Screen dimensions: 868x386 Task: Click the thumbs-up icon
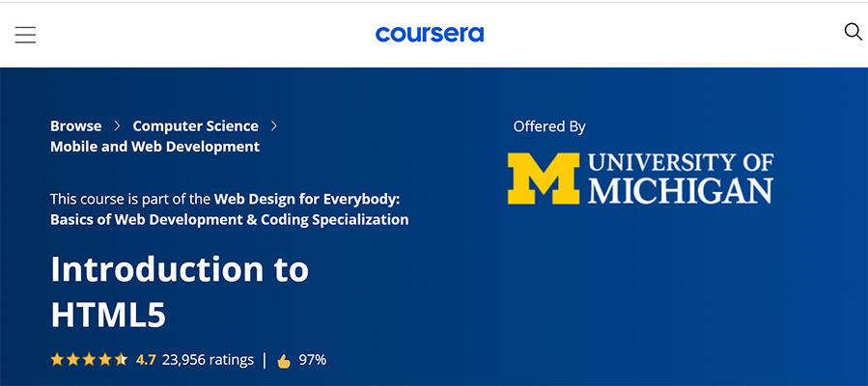click(x=284, y=361)
